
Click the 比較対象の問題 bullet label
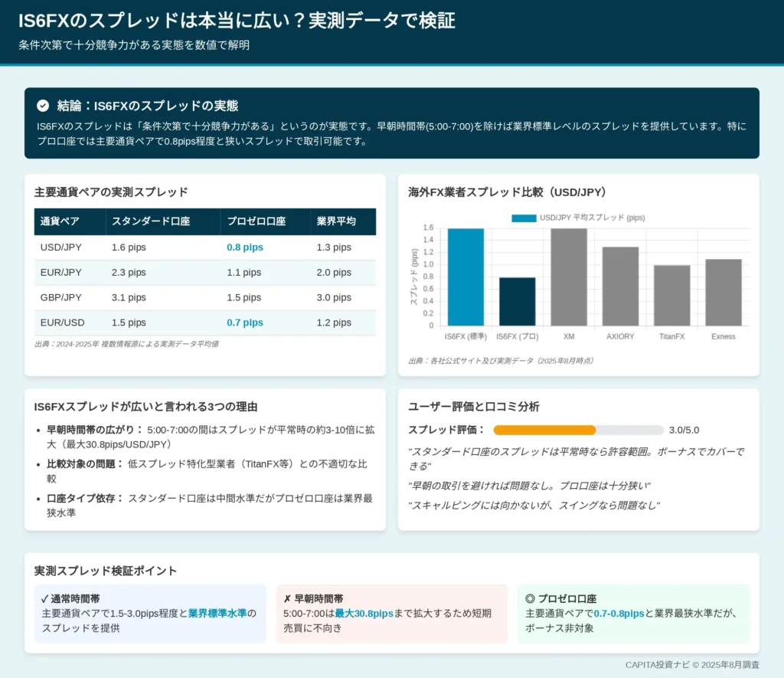pos(84,463)
